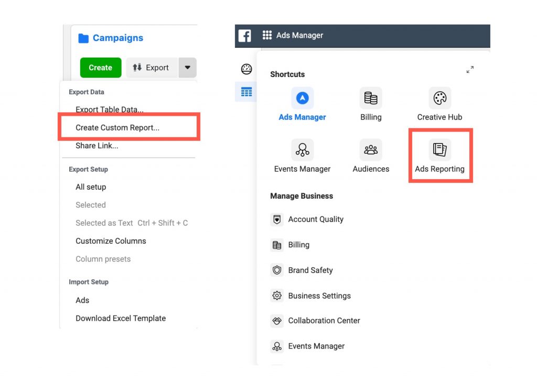Click the Facebook logo icon
537x392 pixels.
point(244,36)
